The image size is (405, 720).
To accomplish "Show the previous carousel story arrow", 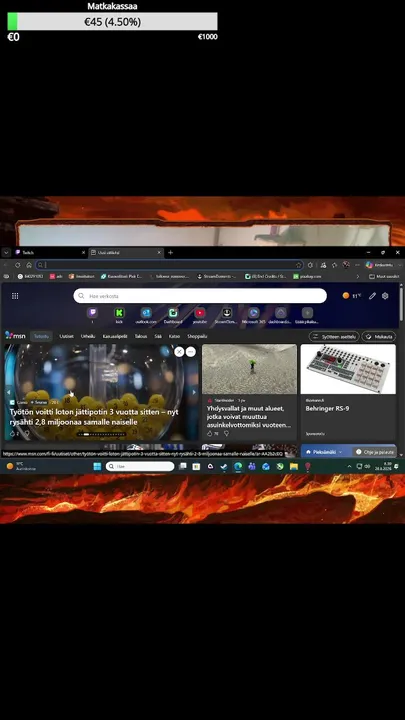I will click(8, 393).
